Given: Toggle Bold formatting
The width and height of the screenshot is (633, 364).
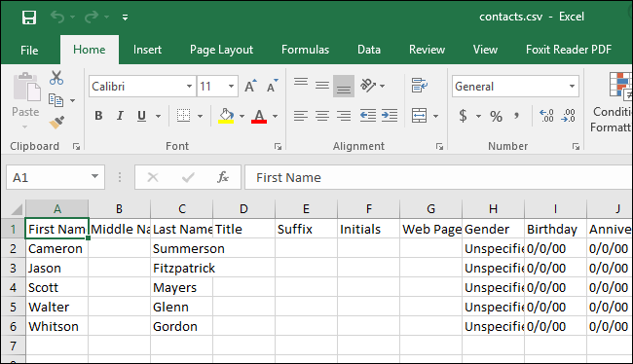Looking at the screenshot, I should [98, 116].
